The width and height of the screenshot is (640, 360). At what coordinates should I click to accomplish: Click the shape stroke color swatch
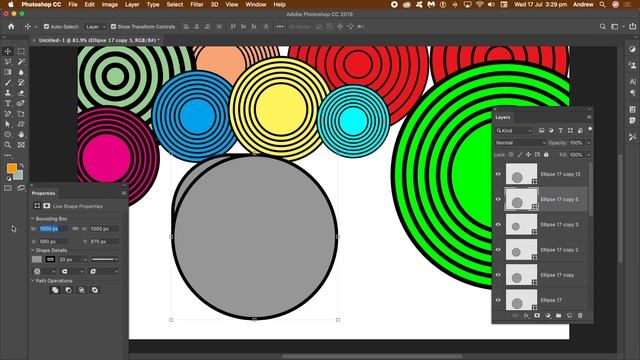pyautogui.click(x=50, y=260)
